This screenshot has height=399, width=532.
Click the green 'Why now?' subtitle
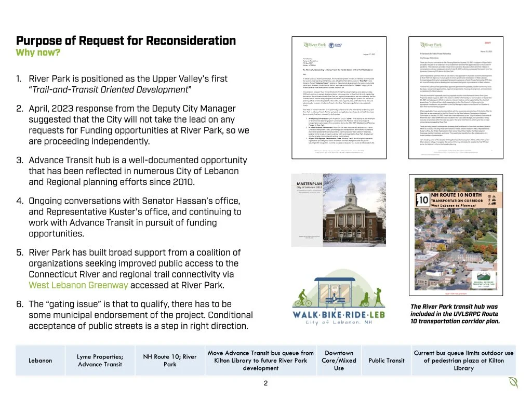click(38, 52)
